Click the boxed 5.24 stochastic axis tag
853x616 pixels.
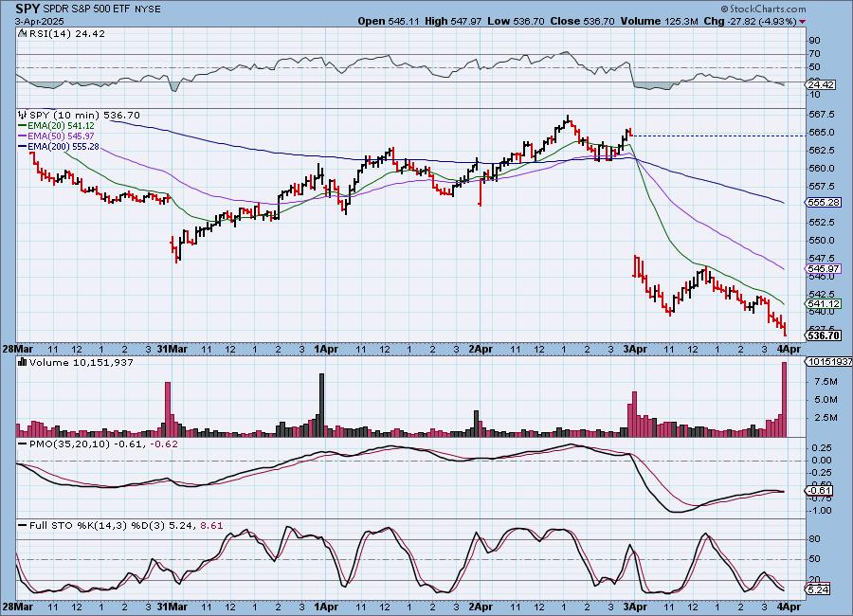[x=819, y=589]
